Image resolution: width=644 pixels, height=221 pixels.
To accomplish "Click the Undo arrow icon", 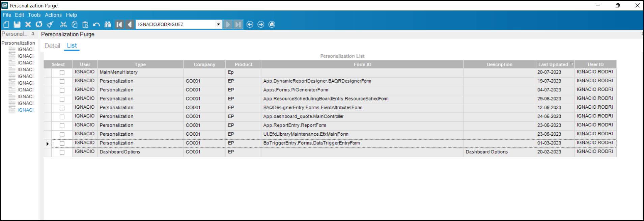I will (96, 24).
